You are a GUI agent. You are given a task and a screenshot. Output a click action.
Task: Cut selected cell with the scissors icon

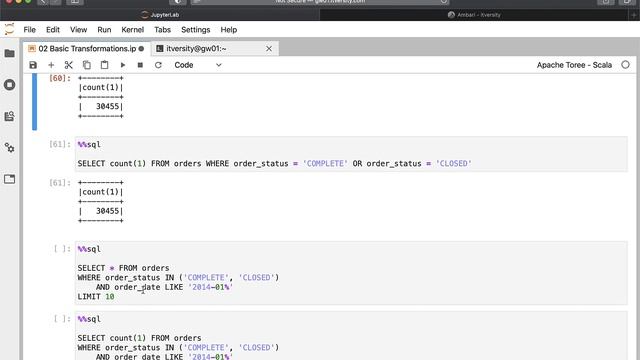pyautogui.click(x=69, y=65)
